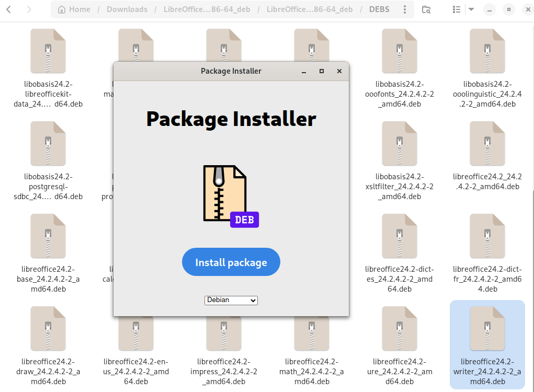Click the Install package button
This screenshot has width=534, height=392.
pyautogui.click(x=231, y=262)
